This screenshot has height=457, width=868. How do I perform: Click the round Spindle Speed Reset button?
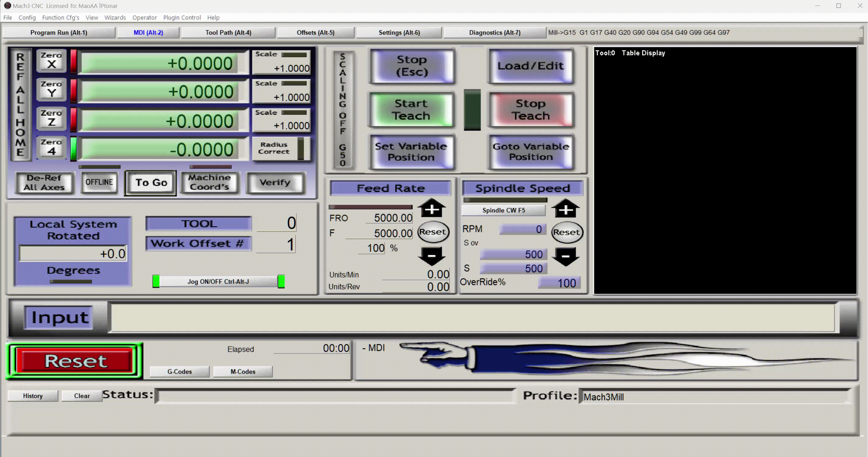point(566,232)
